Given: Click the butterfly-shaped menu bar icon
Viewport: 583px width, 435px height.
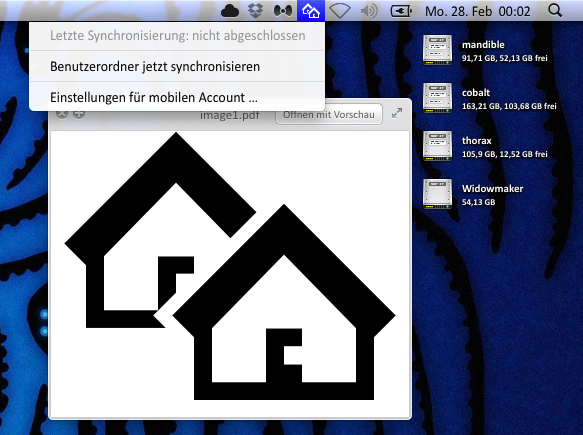Looking at the screenshot, I should (x=283, y=11).
